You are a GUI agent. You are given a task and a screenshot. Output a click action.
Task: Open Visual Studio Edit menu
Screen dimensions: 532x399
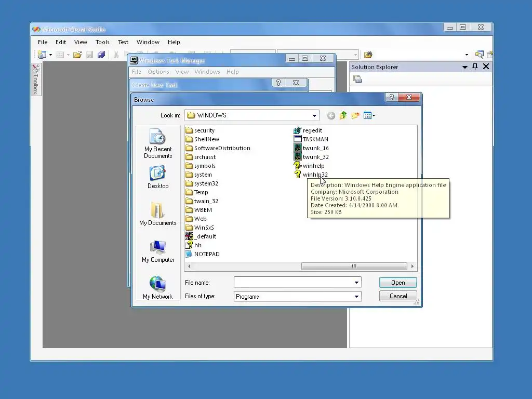(61, 42)
